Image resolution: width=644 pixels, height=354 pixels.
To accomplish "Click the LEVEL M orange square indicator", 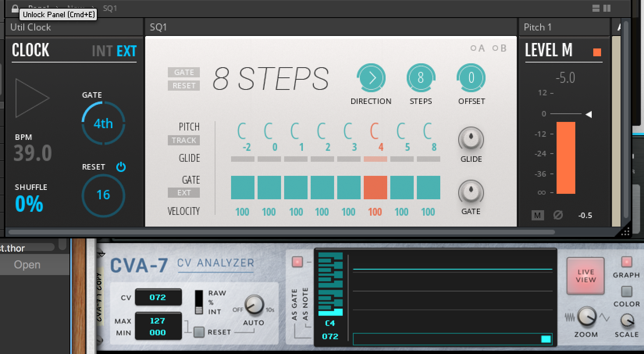I will [597, 52].
